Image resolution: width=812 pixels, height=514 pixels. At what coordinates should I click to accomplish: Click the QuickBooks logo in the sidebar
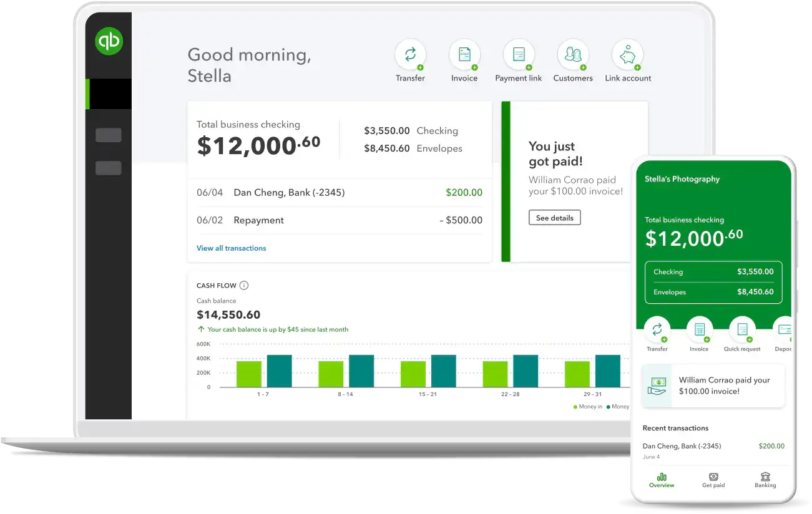[x=107, y=41]
